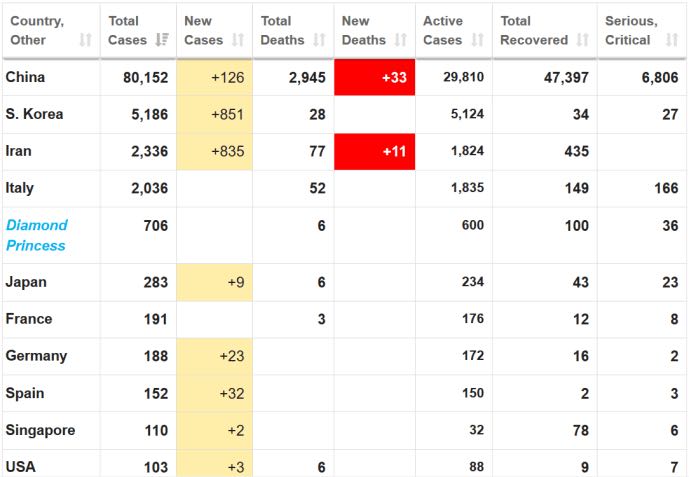Click China's active cases 29,810
This screenshot has width=689, height=477.
[464, 77]
